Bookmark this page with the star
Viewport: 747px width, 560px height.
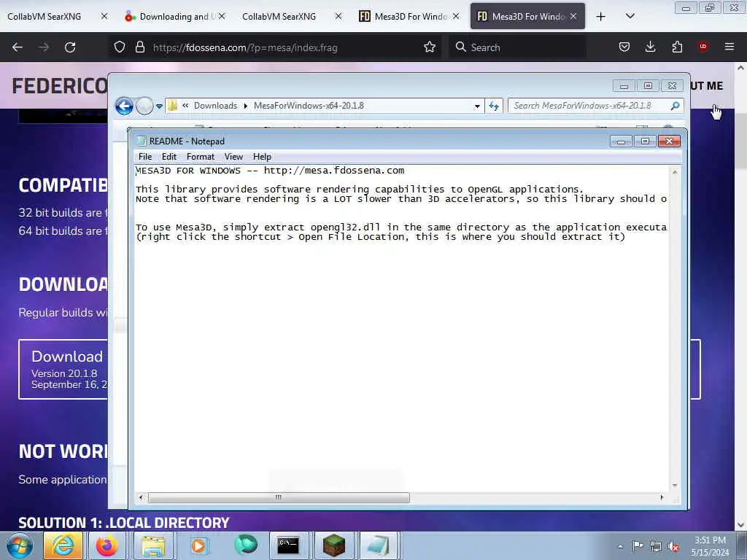[430, 47]
